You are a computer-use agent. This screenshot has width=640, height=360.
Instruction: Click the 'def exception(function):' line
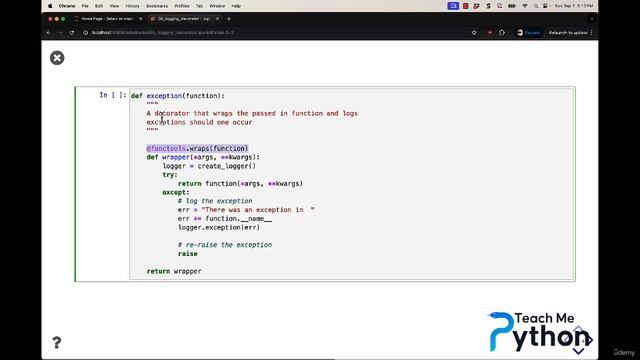click(178, 96)
